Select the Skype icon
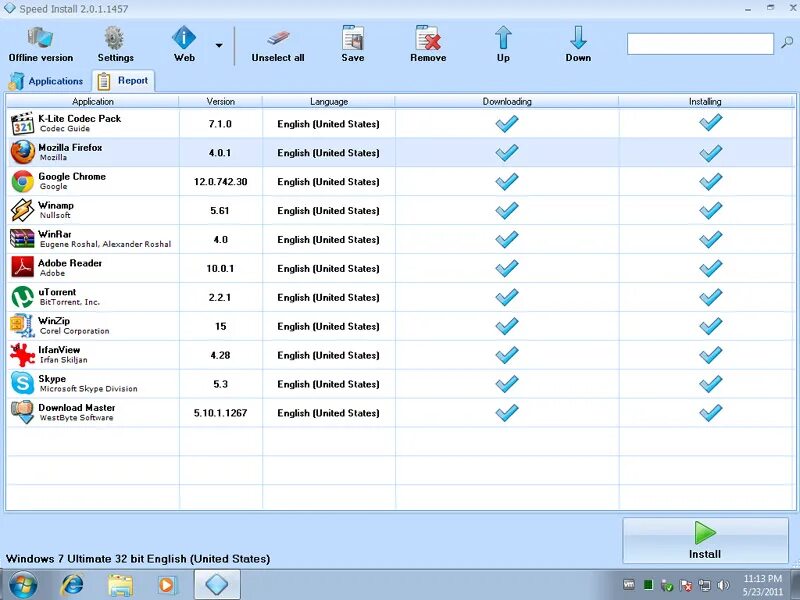800x600 pixels. pos(22,384)
